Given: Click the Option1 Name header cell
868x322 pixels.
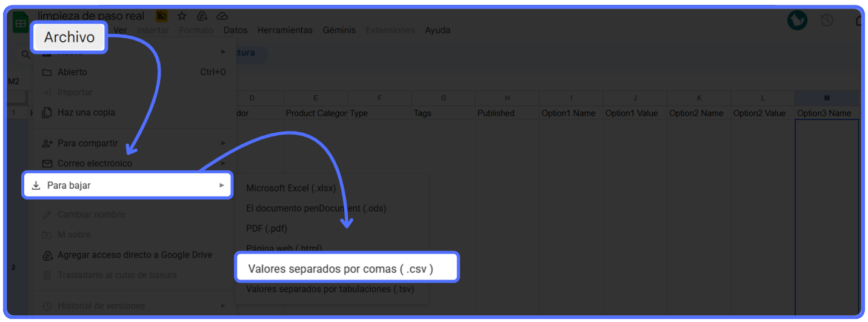Looking at the screenshot, I should (570, 113).
